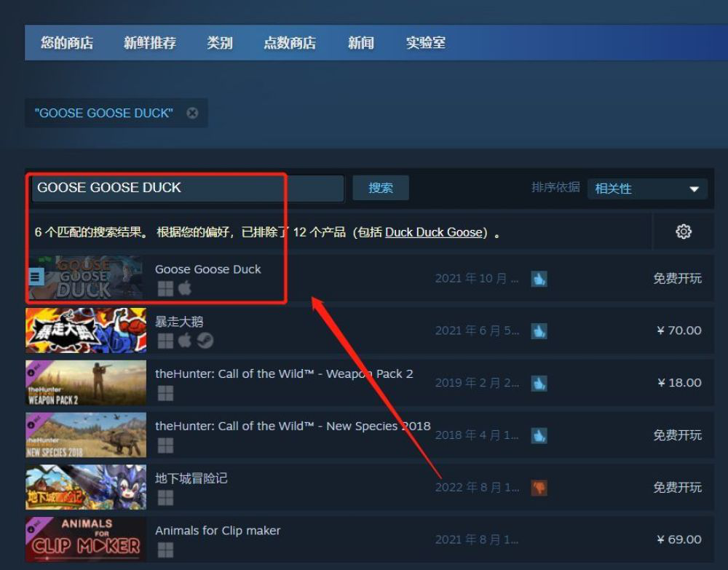The height and width of the screenshot is (570, 728).
Task: Click Windows icon under 地下城冒险记
Action: coord(165,498)
